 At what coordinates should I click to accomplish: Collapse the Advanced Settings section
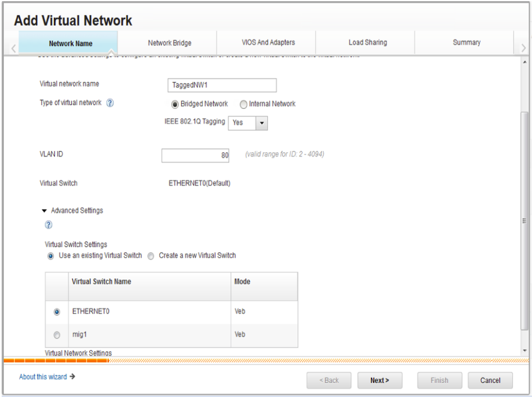tap(44, 211)
